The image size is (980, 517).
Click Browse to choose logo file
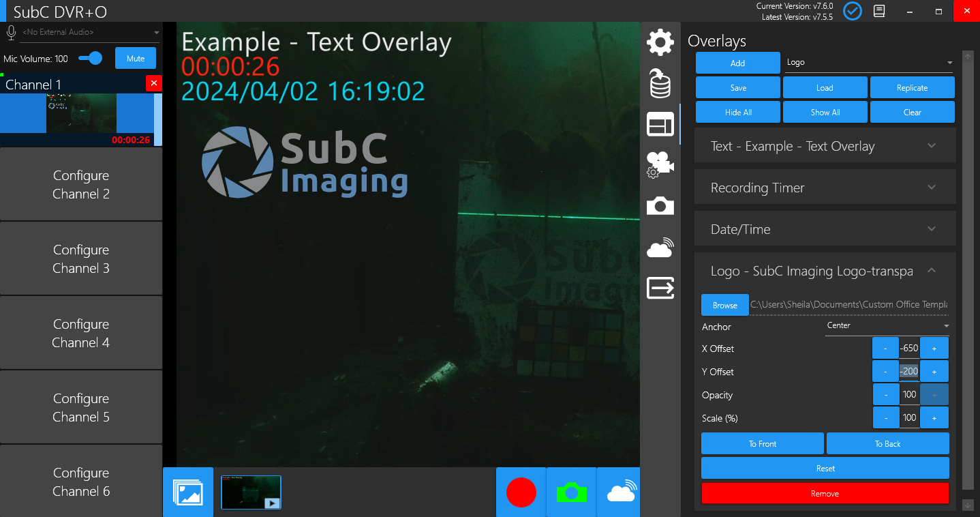[724, 305]
